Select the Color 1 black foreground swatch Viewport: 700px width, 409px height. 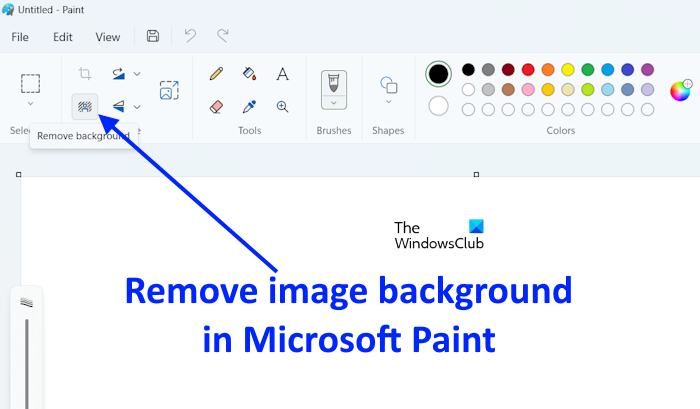tap(438, 74)
